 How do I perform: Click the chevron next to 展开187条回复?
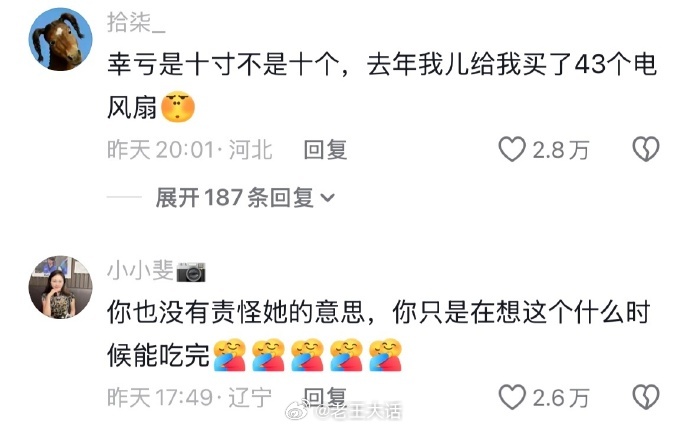(327, 198)
